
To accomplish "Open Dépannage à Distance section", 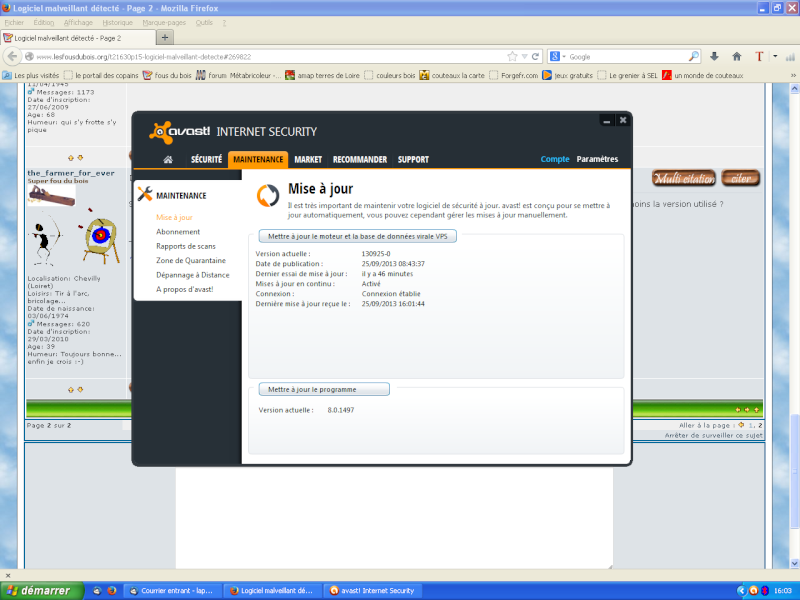I will [193, 275].
